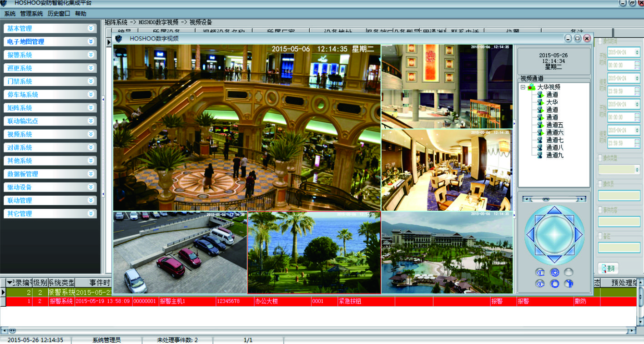Select 通道八 in the channel tree
This screenshot has width=644, height=344.
554,147
